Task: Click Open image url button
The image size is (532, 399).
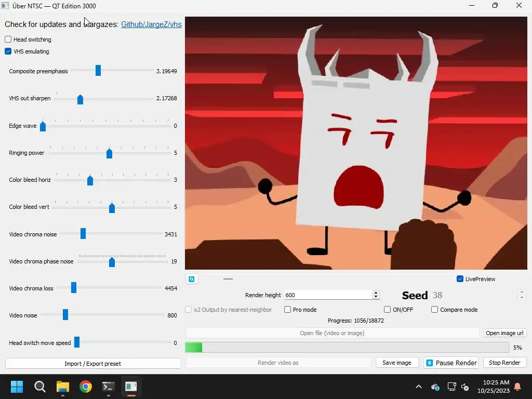Action: (505, 333)
